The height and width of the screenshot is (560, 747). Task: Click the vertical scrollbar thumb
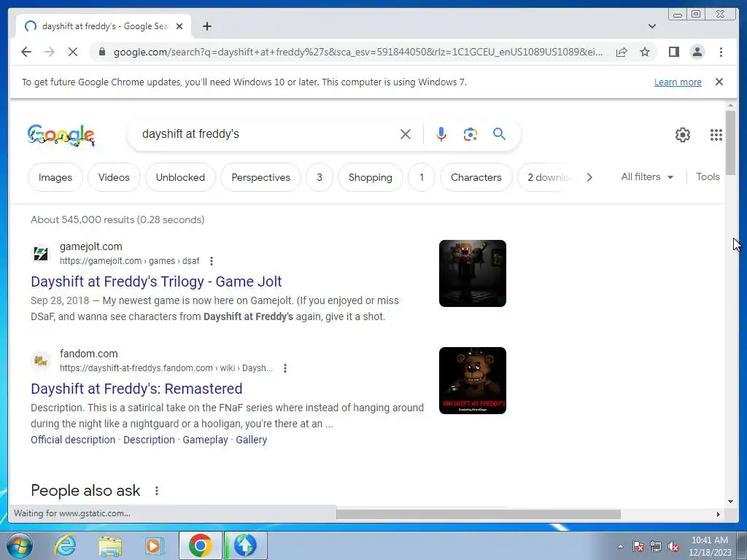[730, 142]
